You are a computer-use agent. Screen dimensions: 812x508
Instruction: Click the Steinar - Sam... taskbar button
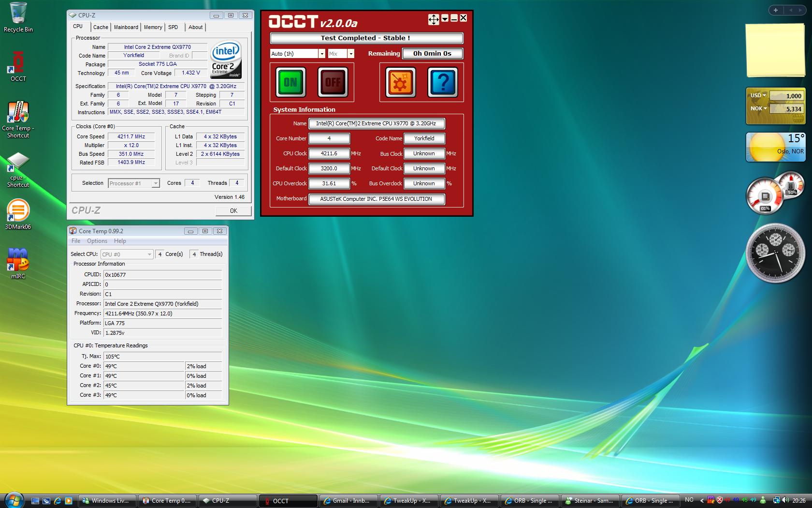pyautogui.click(x=590, y=501)
